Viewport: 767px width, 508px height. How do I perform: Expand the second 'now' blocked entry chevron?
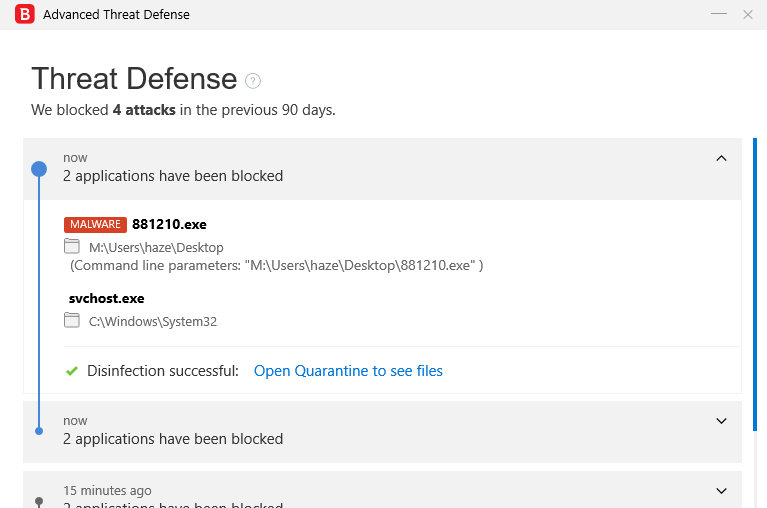point(721,421)
